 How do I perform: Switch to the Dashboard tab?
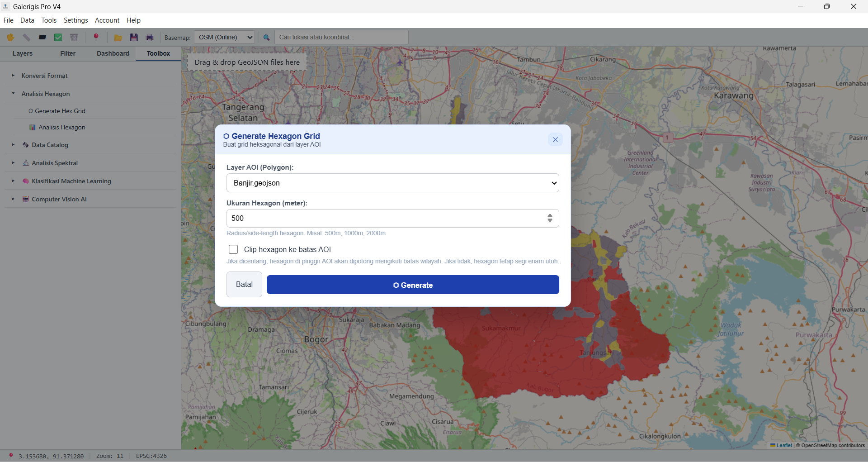tap(113, 53)
